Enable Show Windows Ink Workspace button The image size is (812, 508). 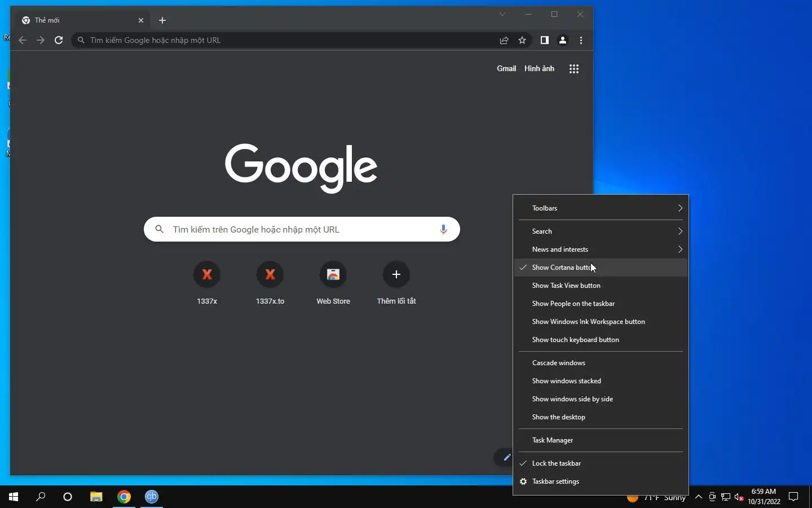pyautogui.click(x=601, y=322)
